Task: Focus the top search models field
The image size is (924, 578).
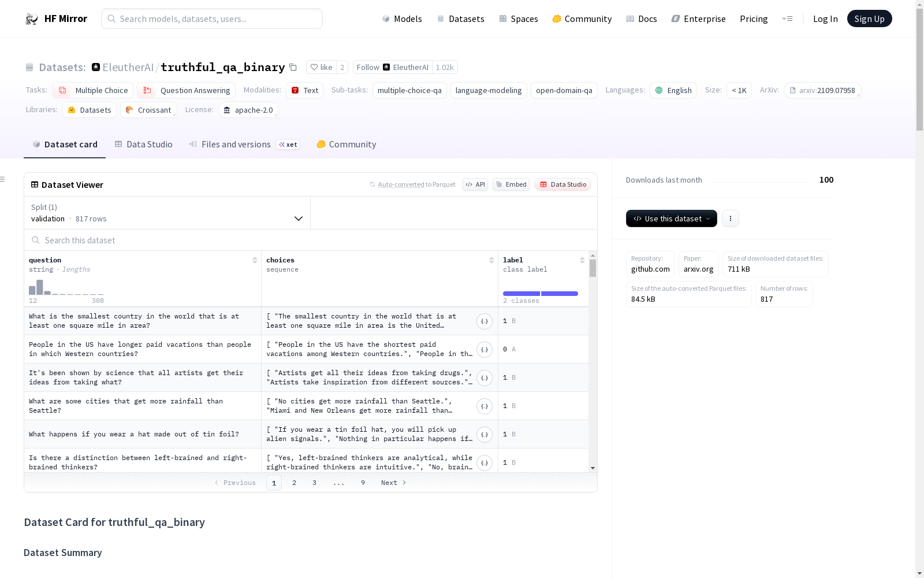Action: click(x=212, y=18)
